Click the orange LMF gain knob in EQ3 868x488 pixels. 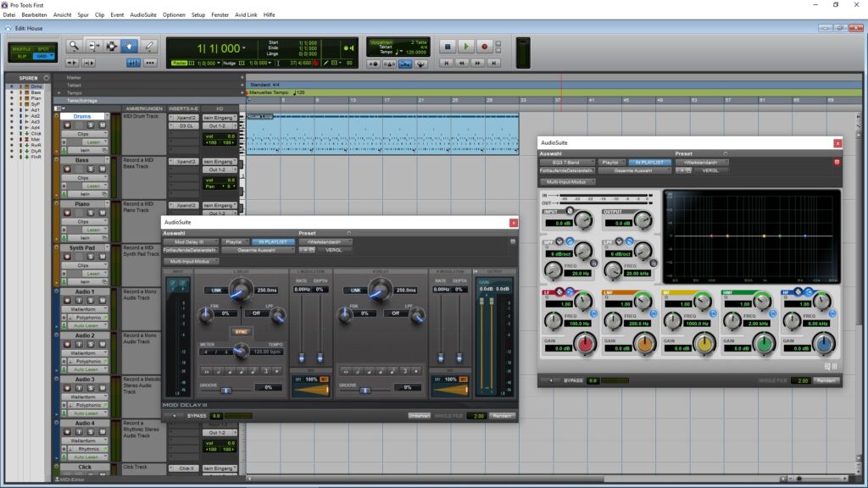644,344
